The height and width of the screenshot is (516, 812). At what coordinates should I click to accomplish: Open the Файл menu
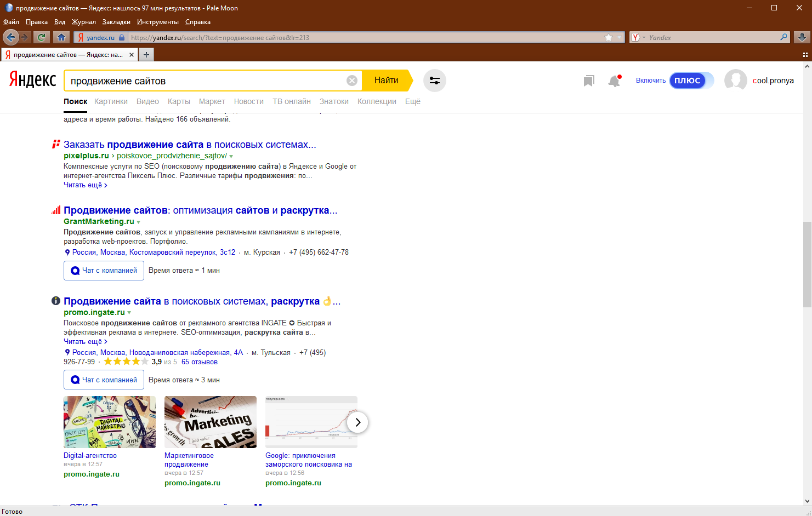[11, 22]
